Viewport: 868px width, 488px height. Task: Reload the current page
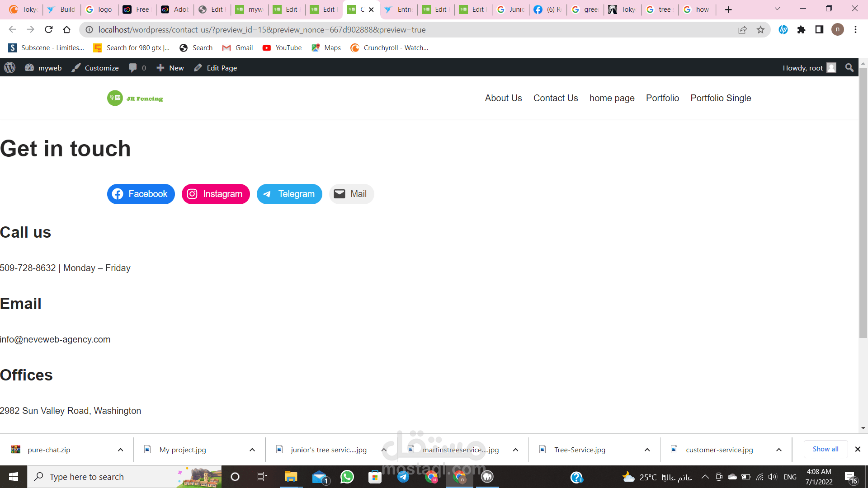tap(49, 30)
